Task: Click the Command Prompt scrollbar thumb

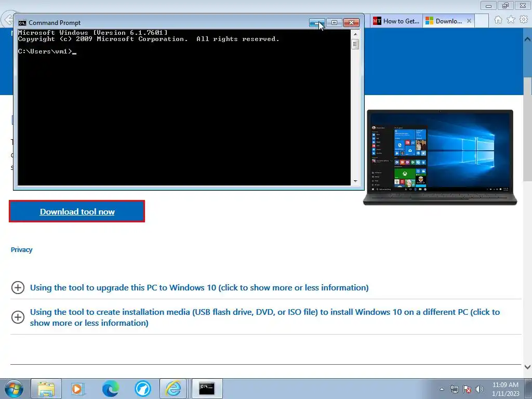Action: coord(355,44)
